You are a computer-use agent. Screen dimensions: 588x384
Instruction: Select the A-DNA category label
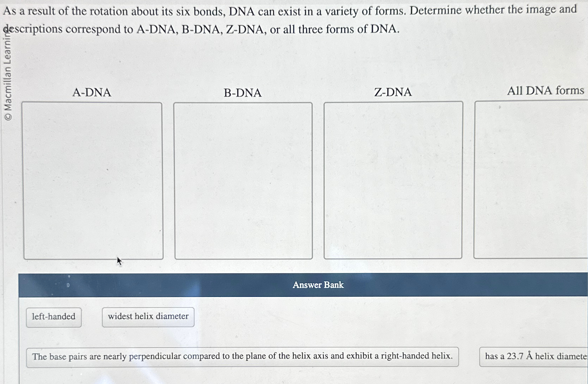coord(92,92)
